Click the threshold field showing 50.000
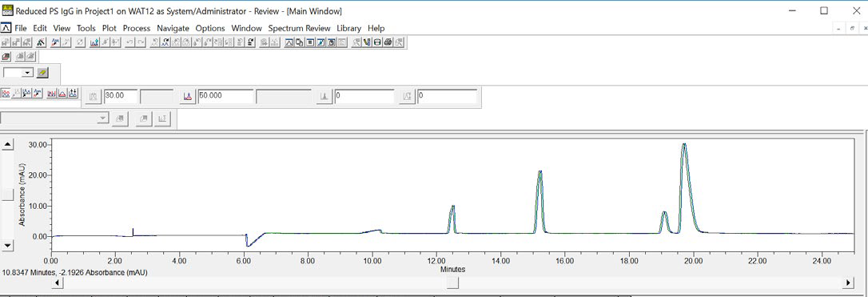 click(226, 96)
